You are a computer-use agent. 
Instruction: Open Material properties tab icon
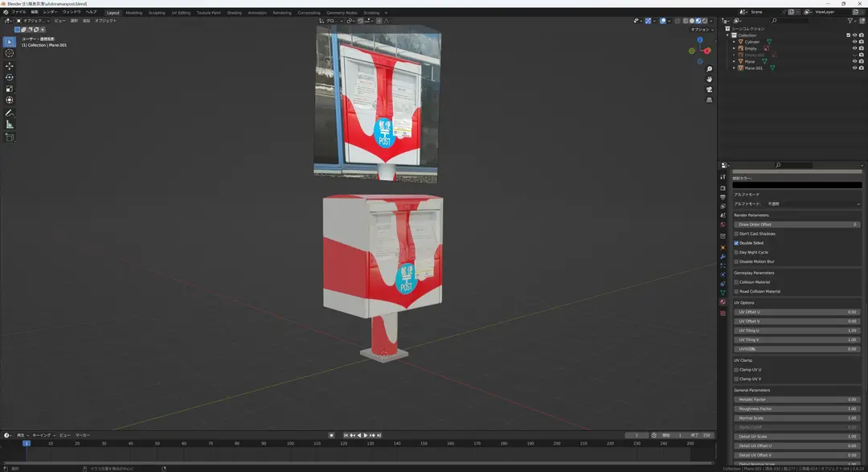coord(723,302)
